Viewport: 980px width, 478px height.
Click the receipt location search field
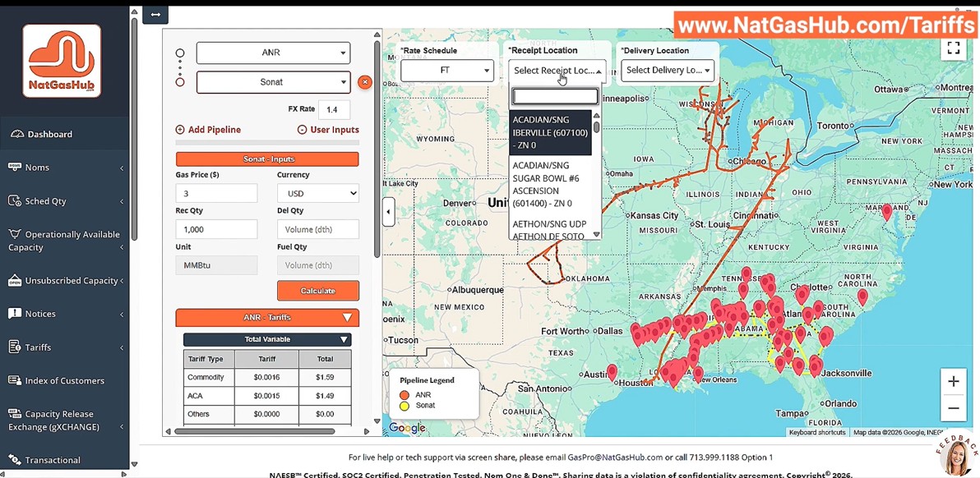point(555,97)
